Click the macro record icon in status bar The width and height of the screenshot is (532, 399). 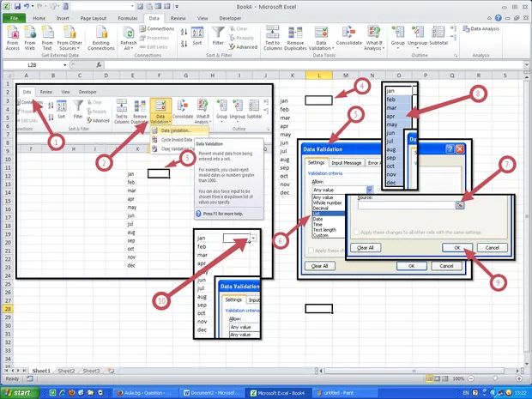tap(29, 378)
